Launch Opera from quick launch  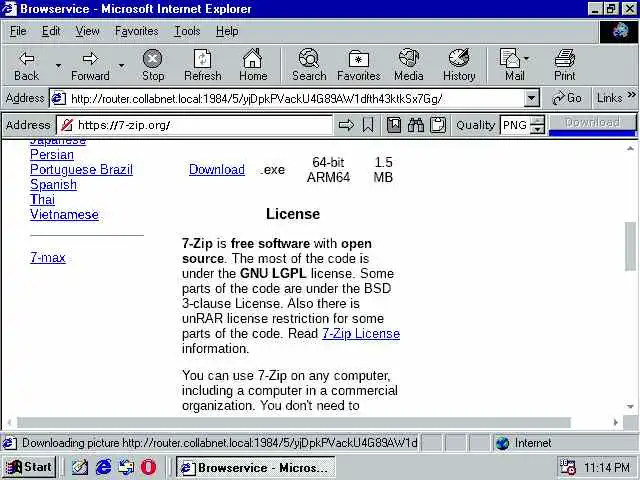point(149,467)
